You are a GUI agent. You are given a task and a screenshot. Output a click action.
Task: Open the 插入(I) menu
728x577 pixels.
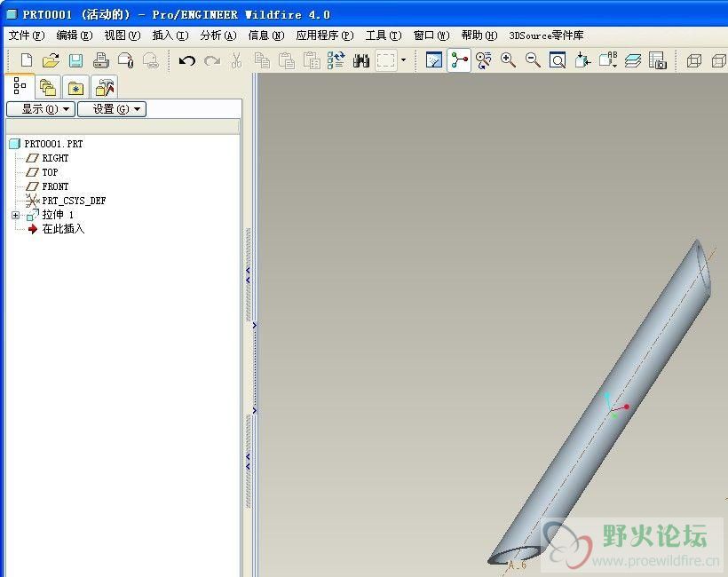(x=170, y=36)
